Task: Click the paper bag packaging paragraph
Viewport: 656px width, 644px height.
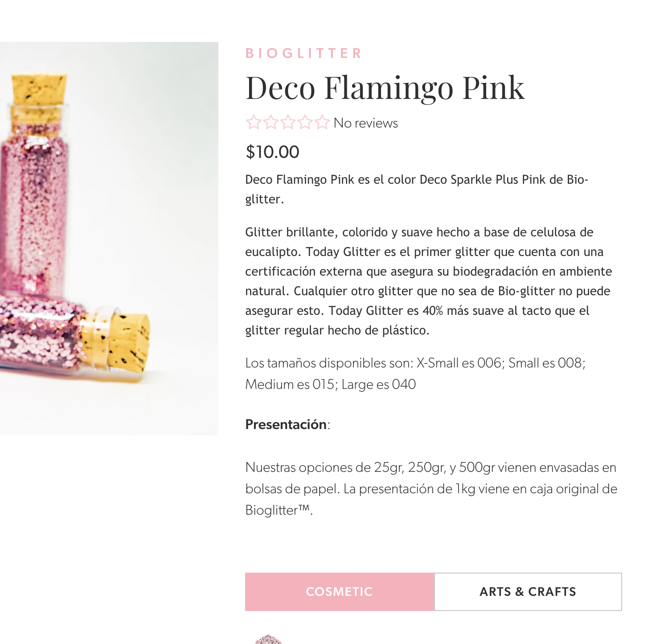Action: 431,489
